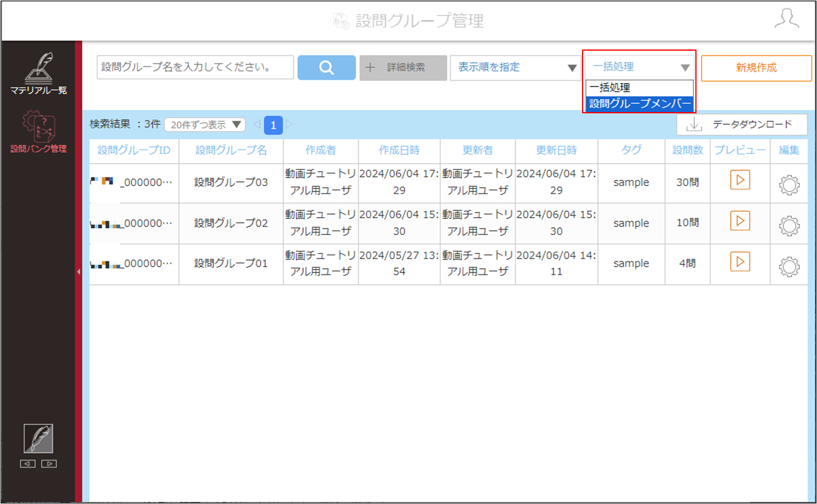Preview 設問グループ02 with the play icon

point(739,221)
